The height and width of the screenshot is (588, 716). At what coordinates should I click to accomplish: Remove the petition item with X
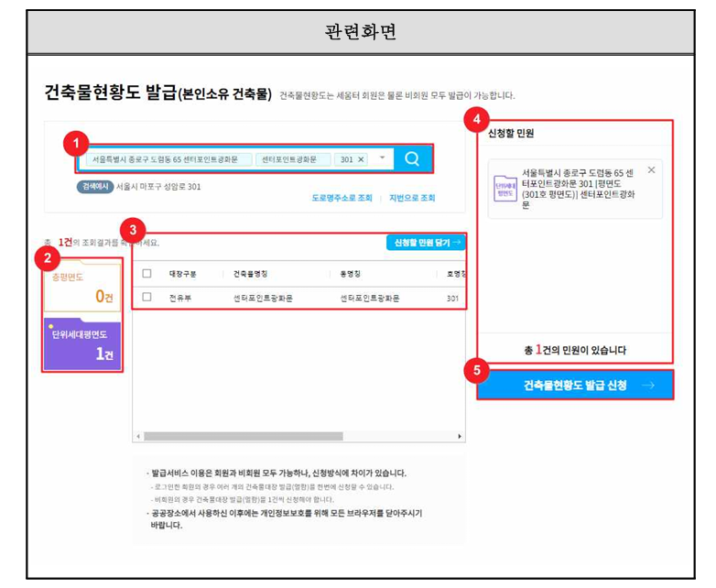[x=652, y=170]
